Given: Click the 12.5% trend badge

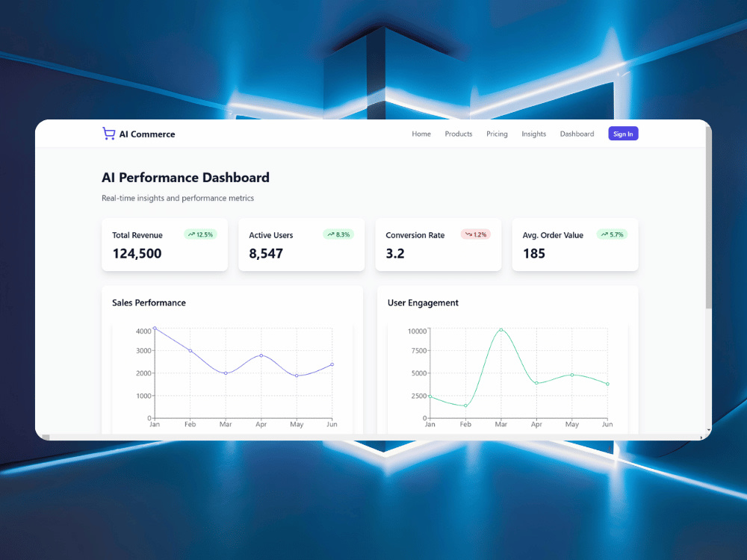Looking at the screenshot, I should pyautogui.click(x=200, y=234).
